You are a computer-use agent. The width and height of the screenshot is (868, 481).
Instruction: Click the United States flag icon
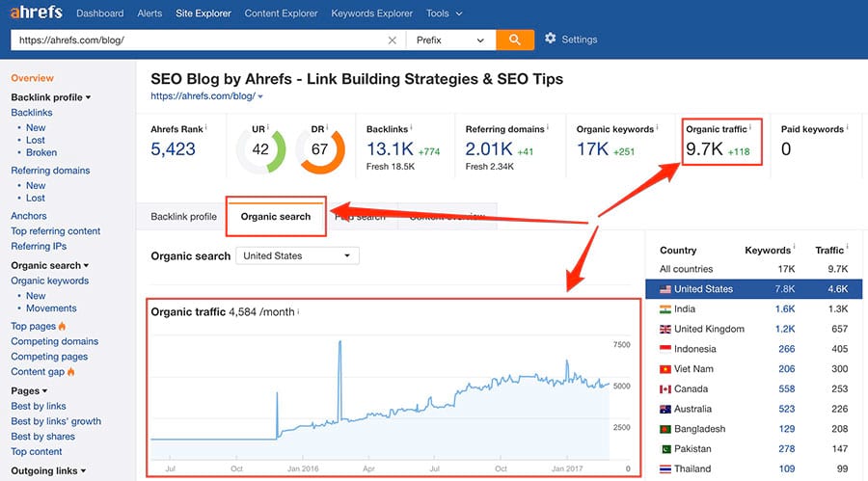pos(665,289)
